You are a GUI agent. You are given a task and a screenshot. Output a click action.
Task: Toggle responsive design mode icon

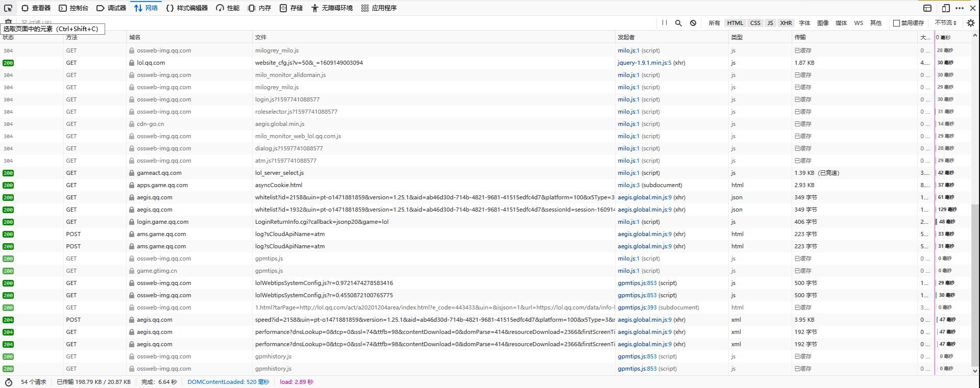coord(945,8)
